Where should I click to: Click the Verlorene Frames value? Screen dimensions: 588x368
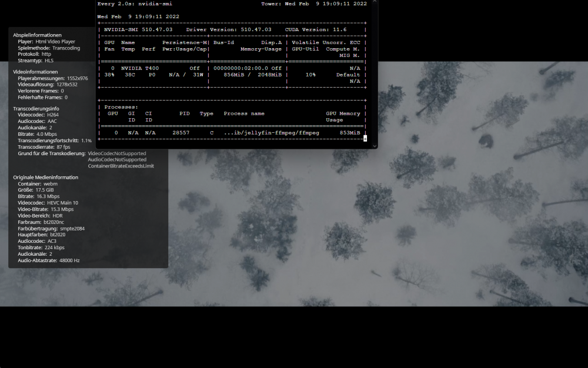click(x=62, y=91)
